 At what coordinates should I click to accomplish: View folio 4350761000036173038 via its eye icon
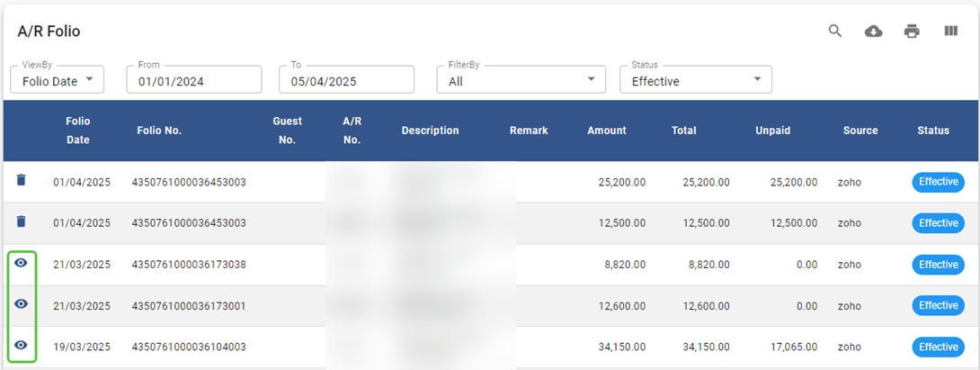(22, 263)
